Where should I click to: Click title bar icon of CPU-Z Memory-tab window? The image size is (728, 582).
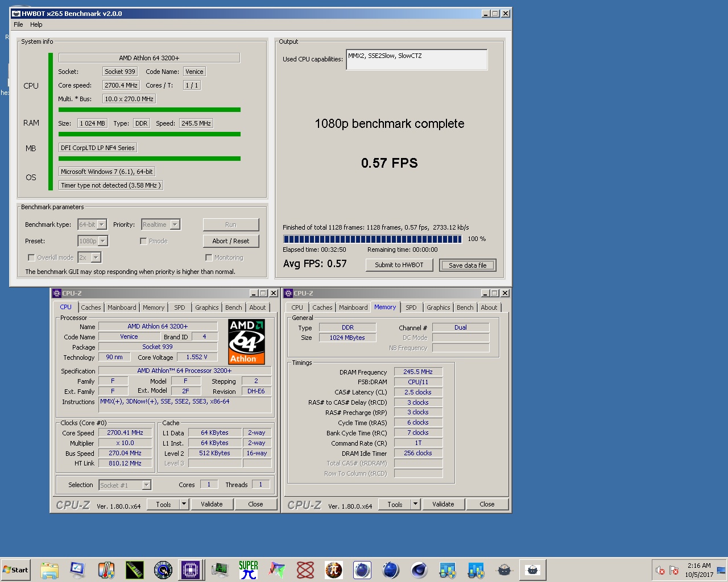[288, 293]
